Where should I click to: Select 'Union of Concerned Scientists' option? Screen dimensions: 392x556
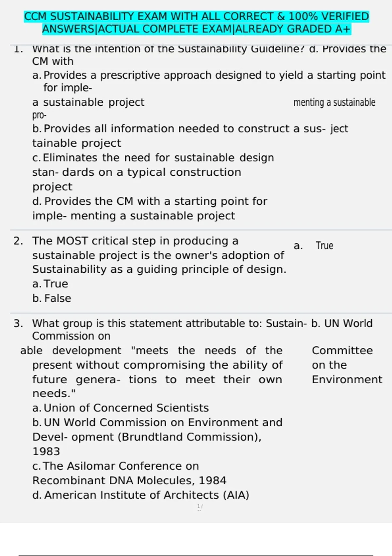click(121, 408)
